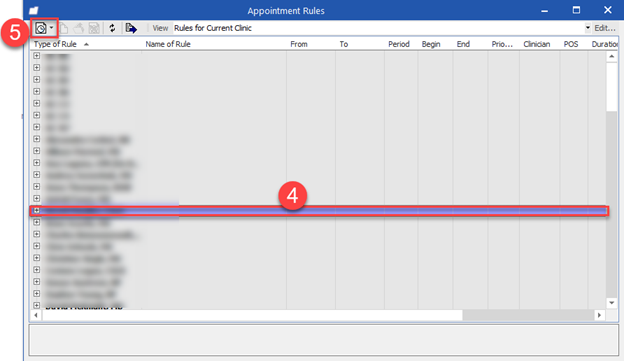624x361 pixels.
Task: Click the horizontal scrollbar left arrow
Action: [x=36, y=315]
